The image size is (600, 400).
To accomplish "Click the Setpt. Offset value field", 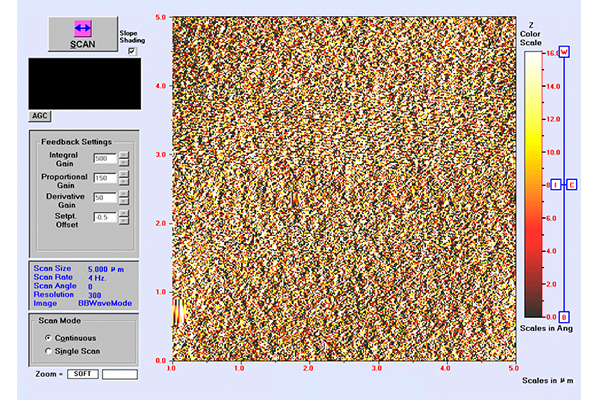I will pos(105,217).
